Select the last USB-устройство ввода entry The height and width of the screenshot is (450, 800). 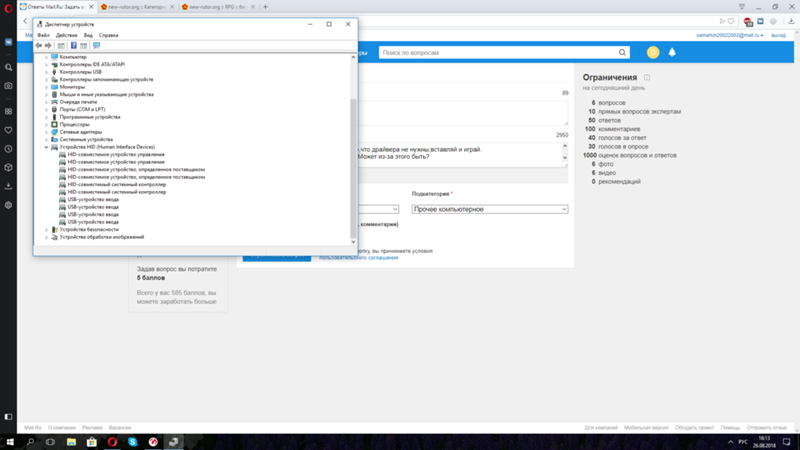(x=93, y=222)
